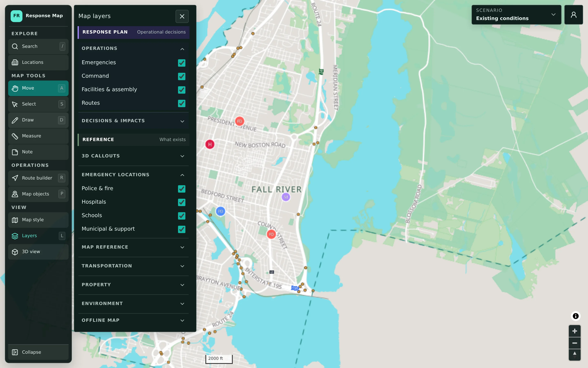Disable the Hospitals layer
Screen dimensions: 588x368
point(182,202)
